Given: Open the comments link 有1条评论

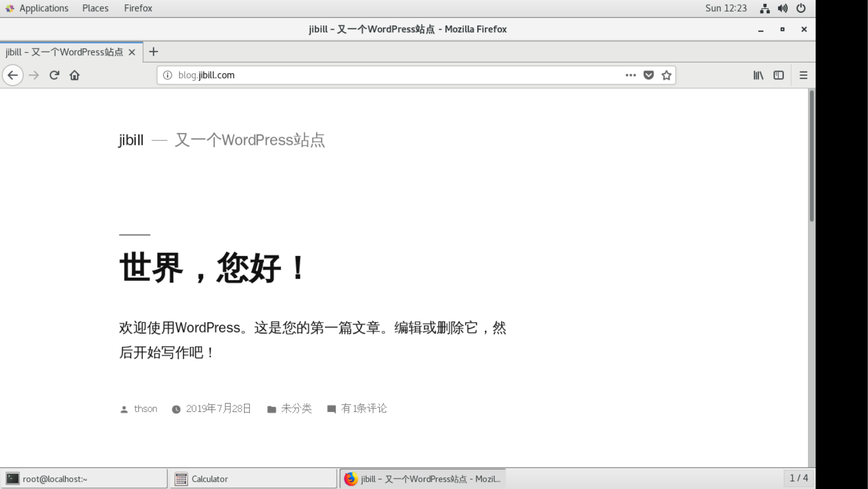Looking at the screenshot, I should point(364,409).
